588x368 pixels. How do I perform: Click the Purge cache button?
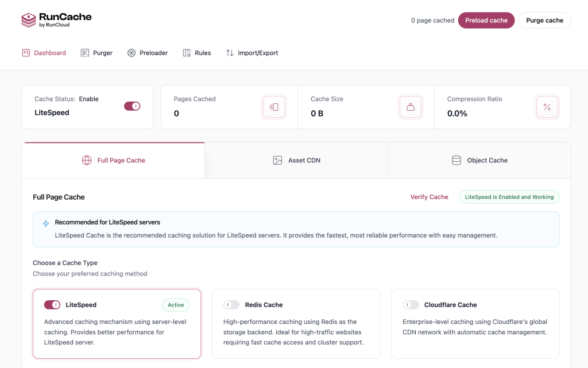tap(544, 20)
